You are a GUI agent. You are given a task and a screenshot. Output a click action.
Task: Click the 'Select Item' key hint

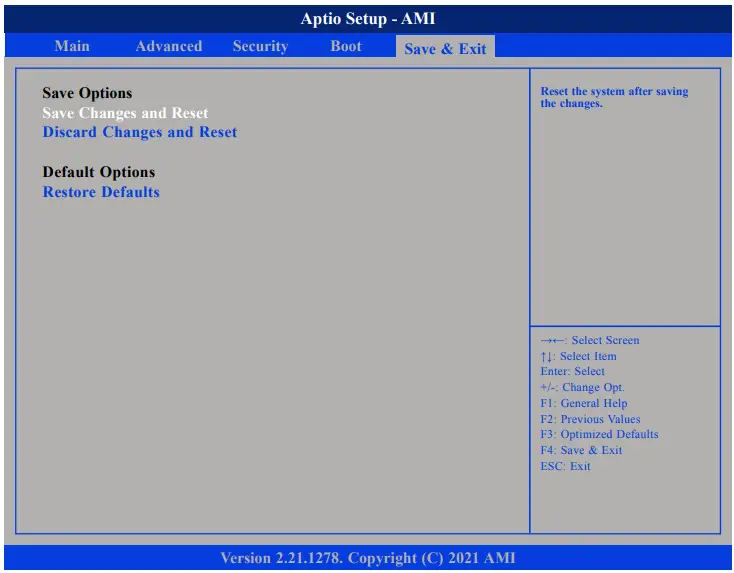(578, 356)
